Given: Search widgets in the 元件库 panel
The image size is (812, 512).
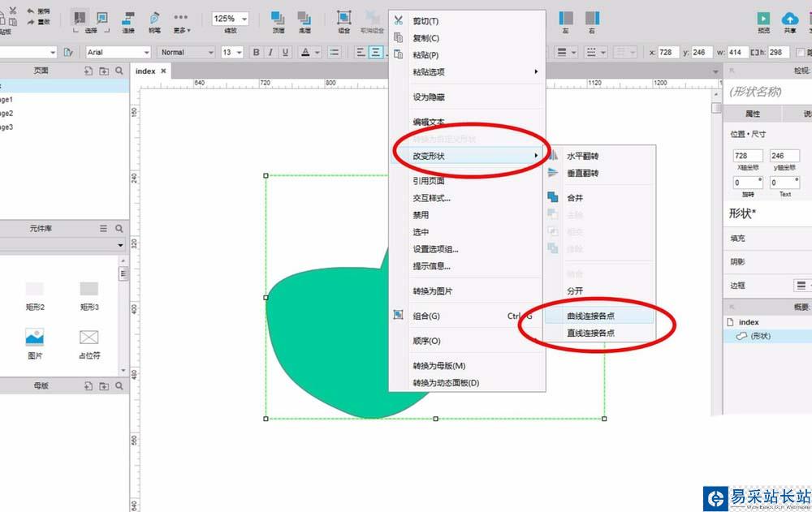Looking at the screenshot, I should click(119, 228).
